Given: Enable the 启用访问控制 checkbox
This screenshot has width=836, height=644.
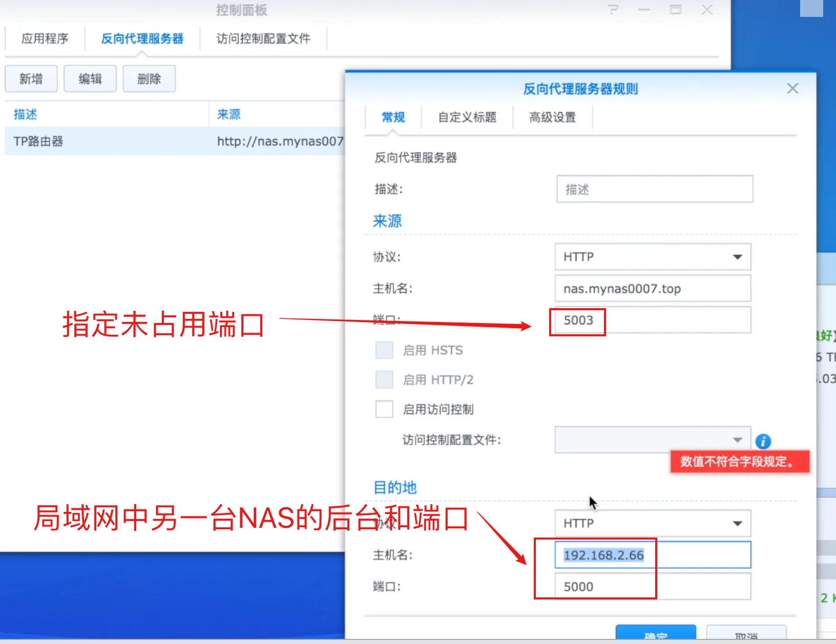Looking at the screenshot, I should coord(384,409).
